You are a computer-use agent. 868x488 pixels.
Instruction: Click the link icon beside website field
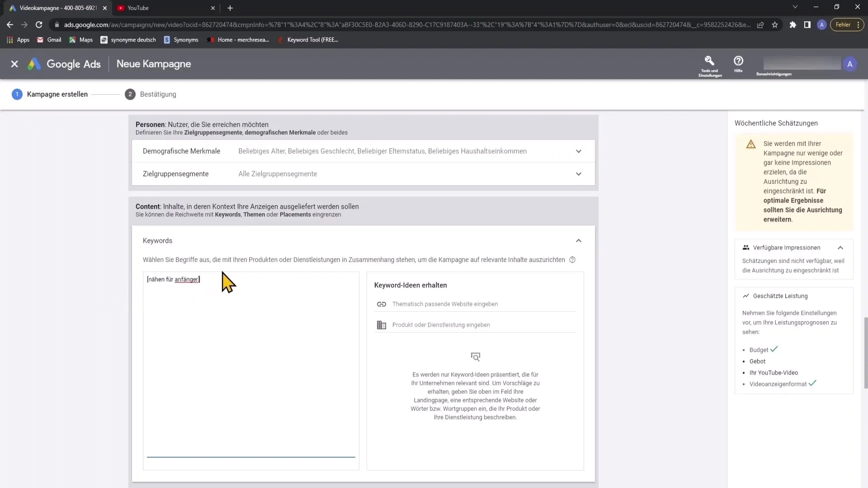pyautogui.click(x=381, y=304)
